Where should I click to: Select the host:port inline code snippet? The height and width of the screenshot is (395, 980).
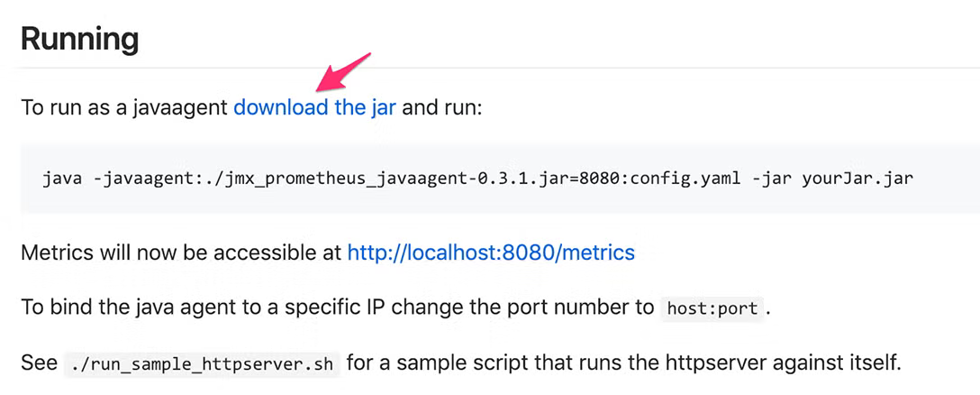coord(712,308)
